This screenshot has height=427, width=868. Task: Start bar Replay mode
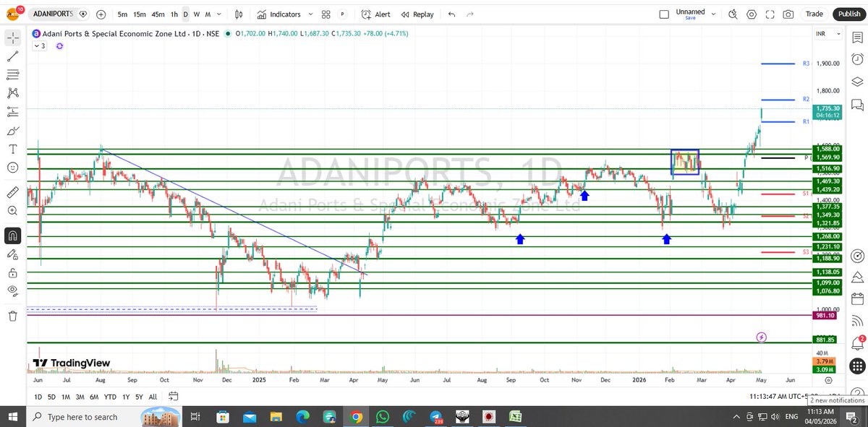tap(417, 14)
